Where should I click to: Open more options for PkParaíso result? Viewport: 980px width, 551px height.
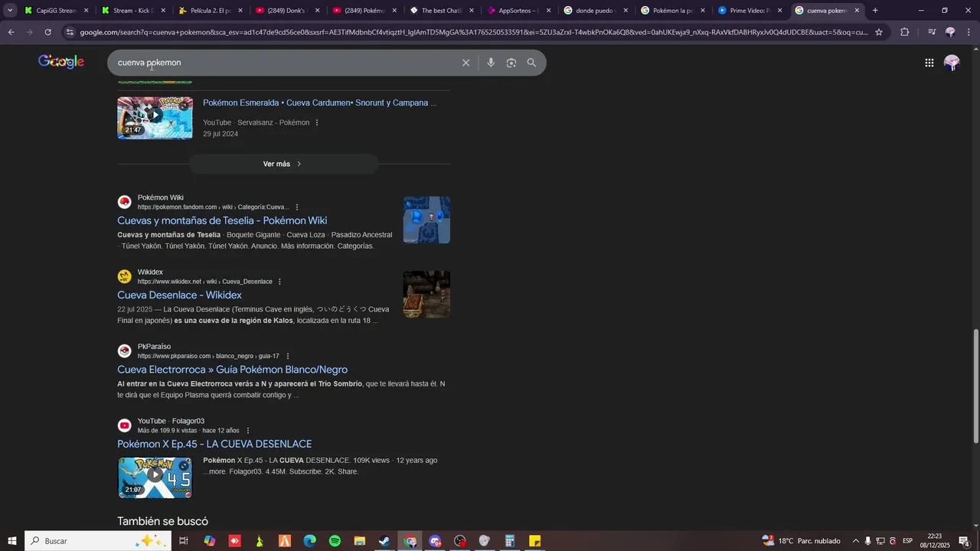[288, 356]
